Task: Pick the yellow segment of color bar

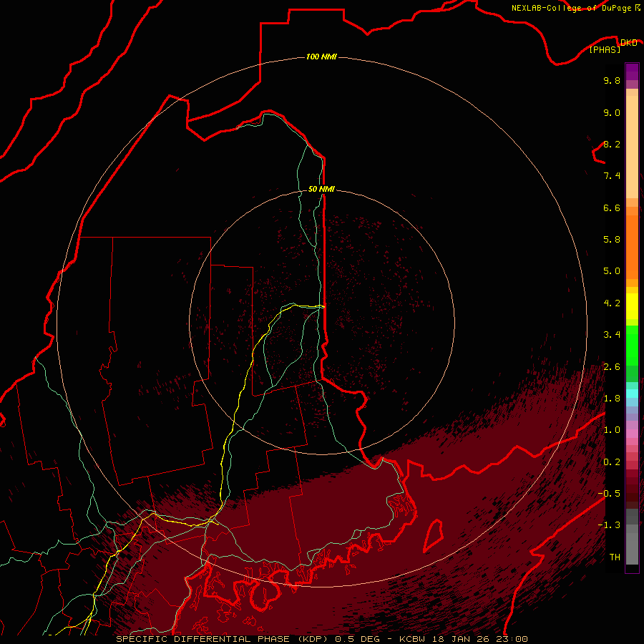Action: pyautogui.click(x=632, y=306)
